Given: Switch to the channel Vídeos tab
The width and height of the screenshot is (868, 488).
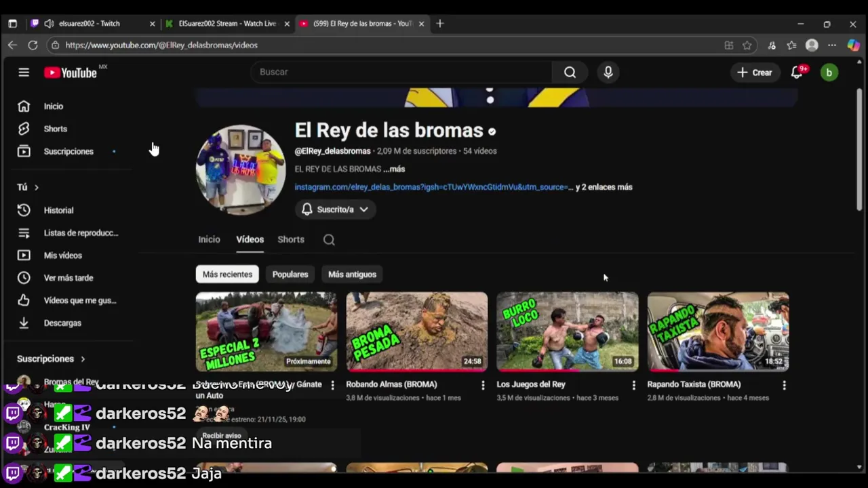Looking at the screenshot, I should (x=250, y=239).
